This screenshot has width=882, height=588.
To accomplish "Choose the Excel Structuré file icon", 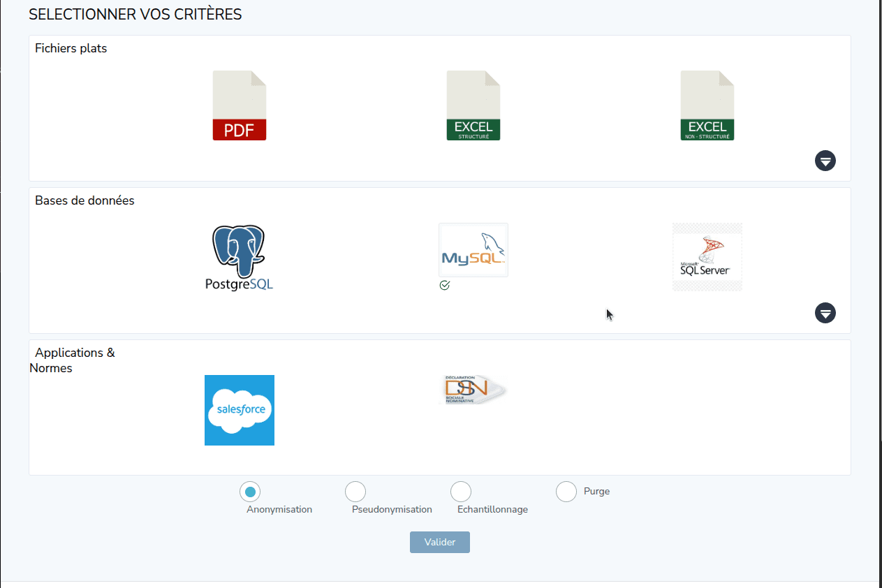I will (473, 105).
